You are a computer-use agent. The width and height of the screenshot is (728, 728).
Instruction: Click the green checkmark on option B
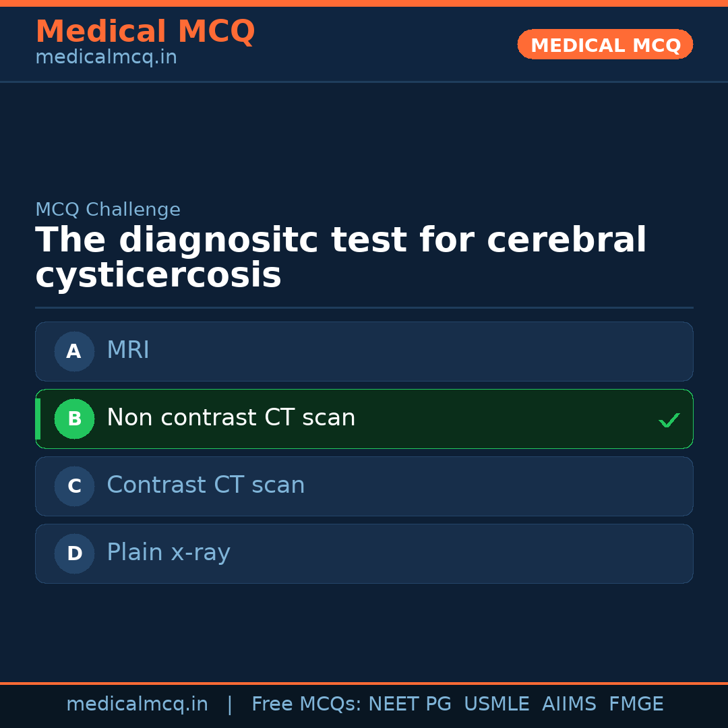coord(669,419)
